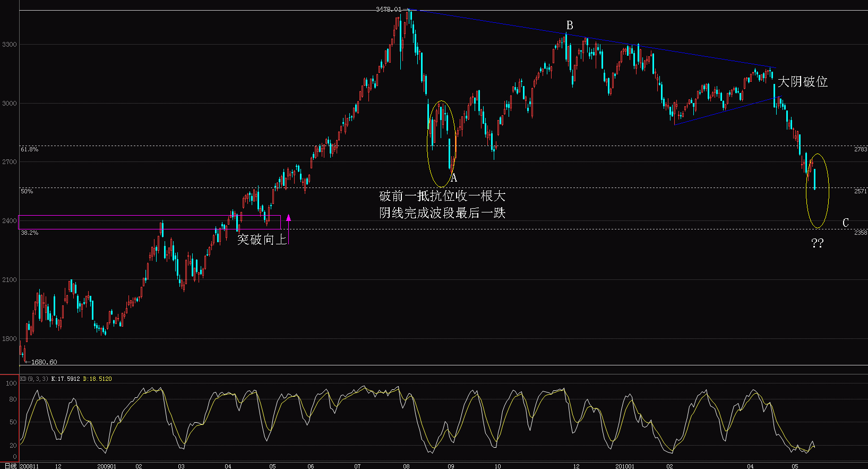
Task: Click the K:17.5912 indicator value
Action: tap(66, 379)
